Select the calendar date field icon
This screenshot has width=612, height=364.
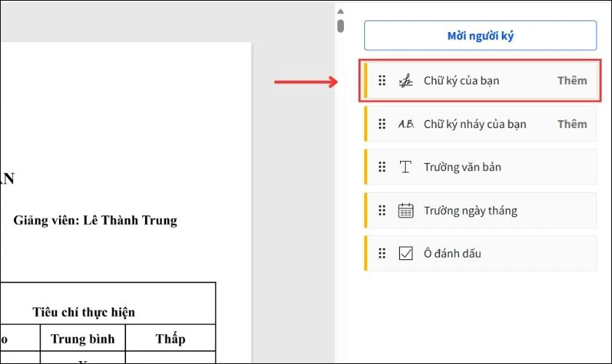tap(406, 210)
